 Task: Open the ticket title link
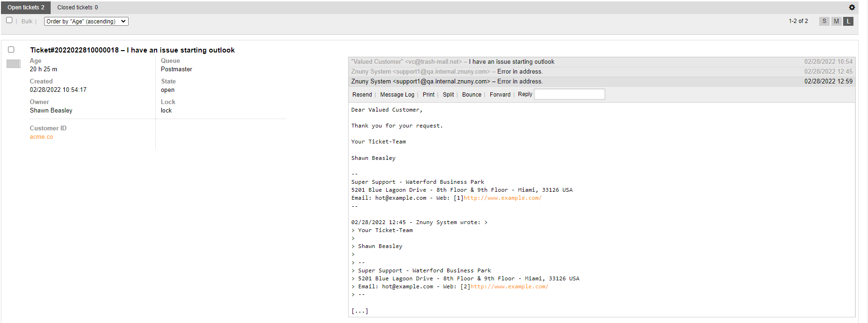[132, 50]
